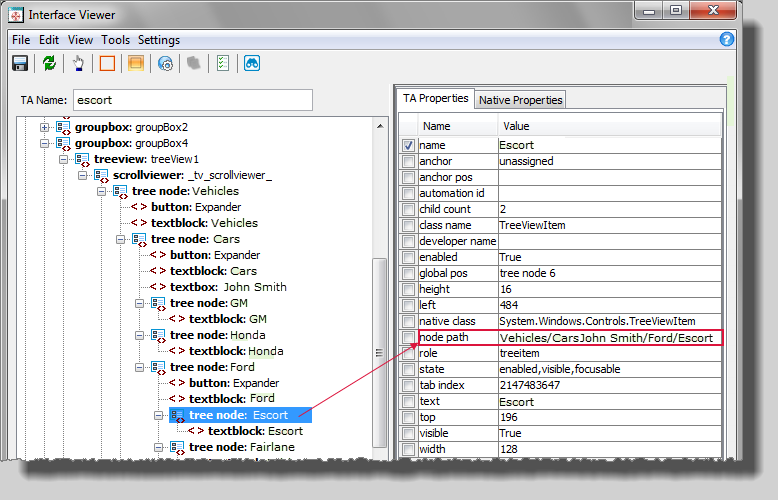
Task: Click icon of tree node Honda
Action: click(x=158, y=335)
